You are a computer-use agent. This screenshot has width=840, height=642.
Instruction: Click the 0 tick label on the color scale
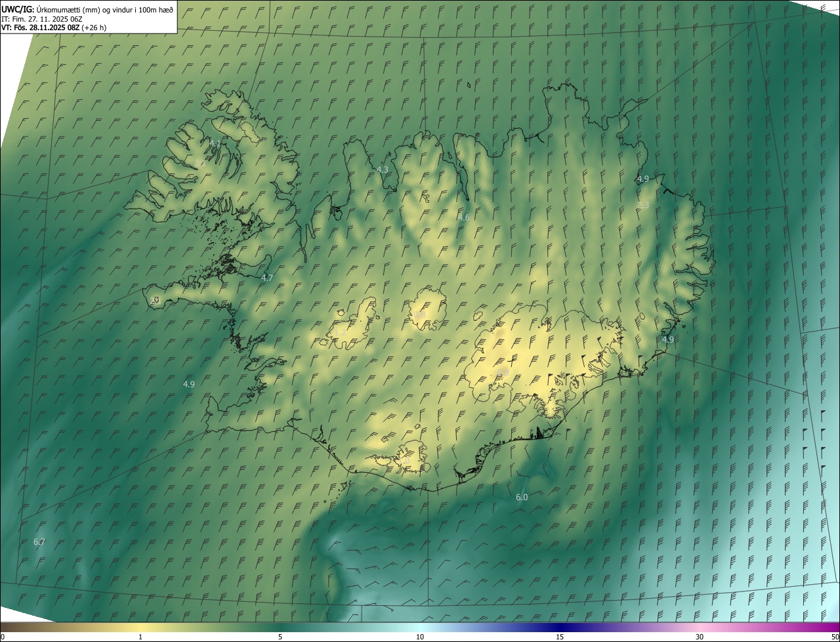pos(3,637)
